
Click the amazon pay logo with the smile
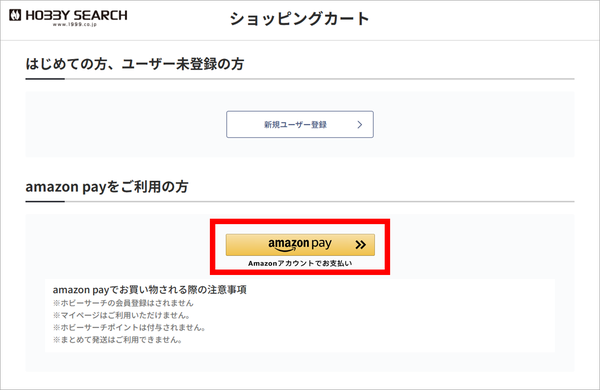300,245
